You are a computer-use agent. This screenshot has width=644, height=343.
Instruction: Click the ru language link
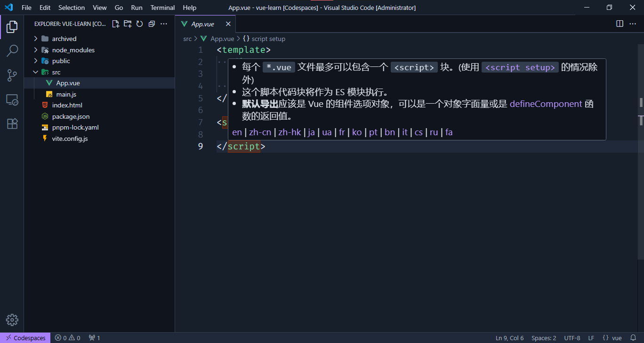tap(434, 132)
